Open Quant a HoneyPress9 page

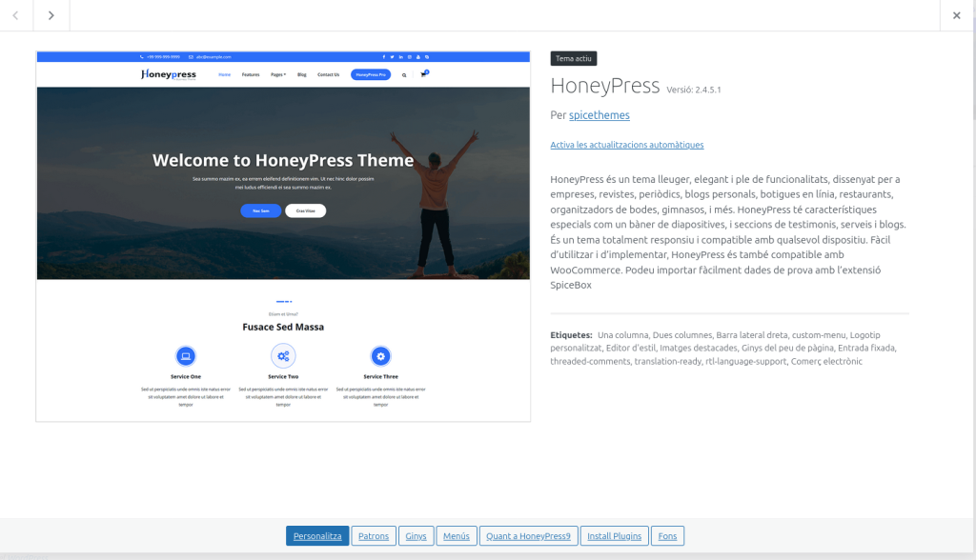[528, 536]
